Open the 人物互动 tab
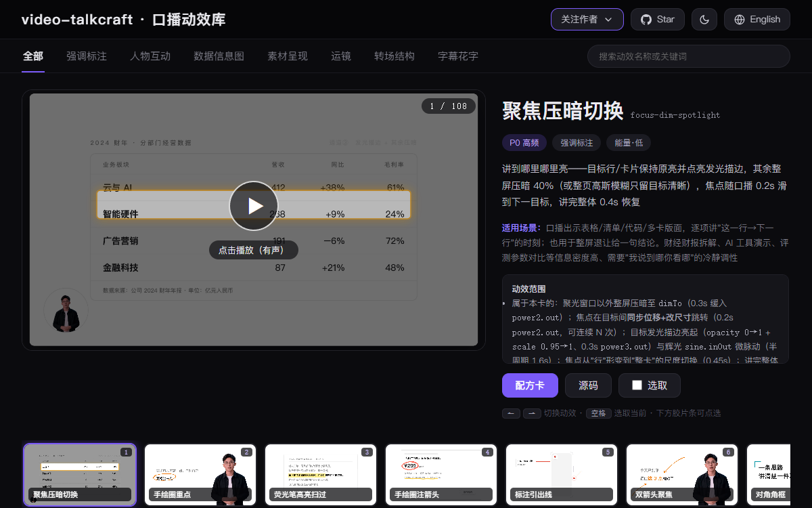Image resolution: width=812 pixels, height=508 pixels. point(150,56)
